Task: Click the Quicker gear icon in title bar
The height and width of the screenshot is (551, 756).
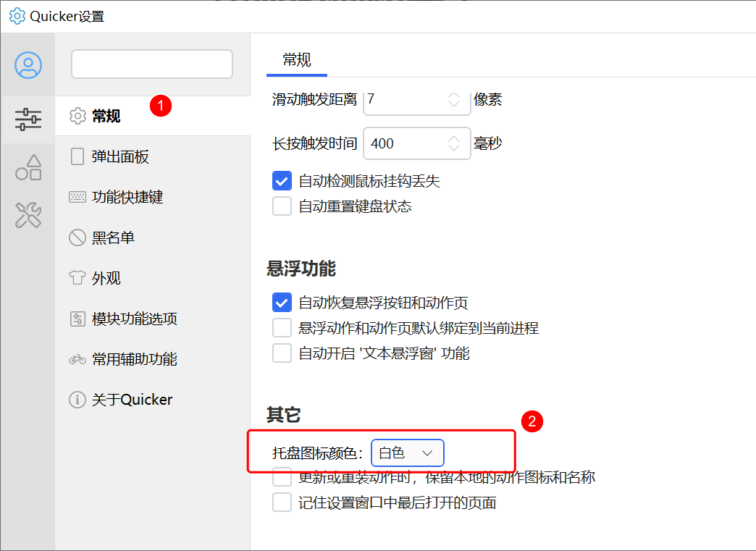Action: coord(17,16)
